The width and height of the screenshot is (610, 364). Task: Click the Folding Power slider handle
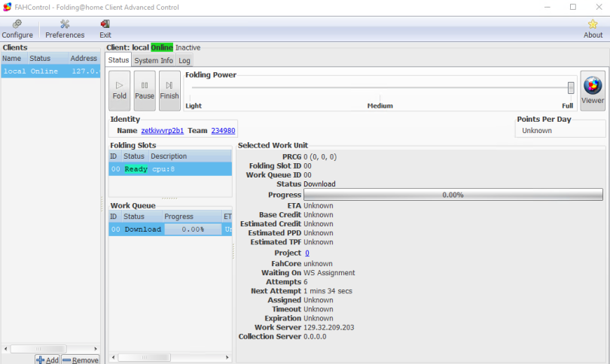tap(570, 88)
